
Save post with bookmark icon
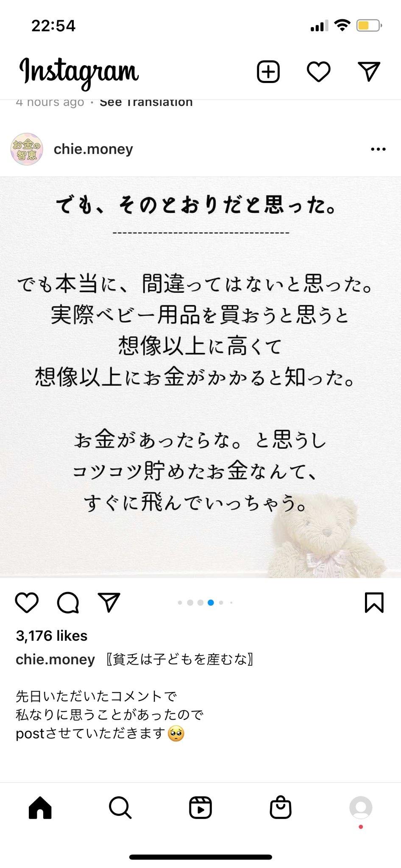374,602
